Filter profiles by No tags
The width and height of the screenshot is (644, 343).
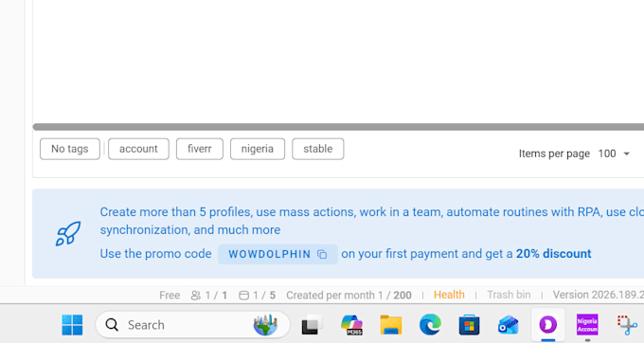pos(70,149)
